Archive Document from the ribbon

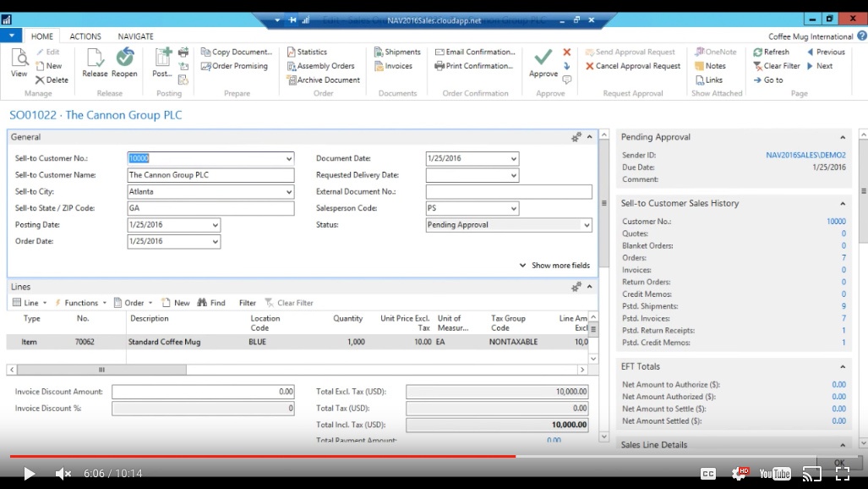pyautogui.click(x=324, y=80)
